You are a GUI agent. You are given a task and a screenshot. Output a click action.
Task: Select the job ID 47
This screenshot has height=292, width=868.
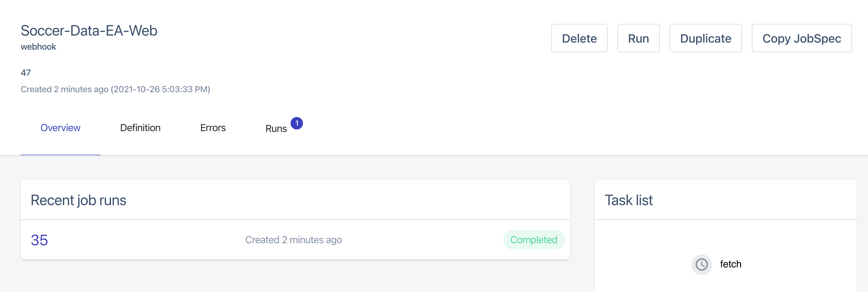(x=26, y=73)
